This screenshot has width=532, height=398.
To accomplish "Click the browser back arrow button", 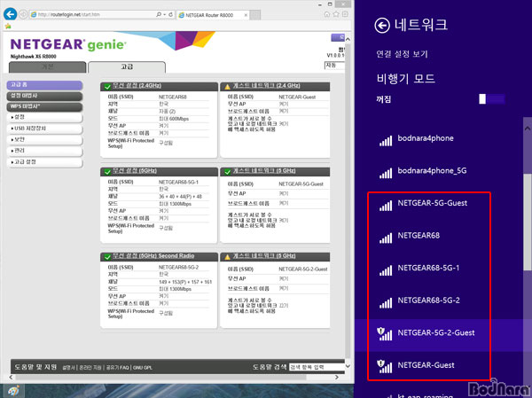I will (10, 14).
